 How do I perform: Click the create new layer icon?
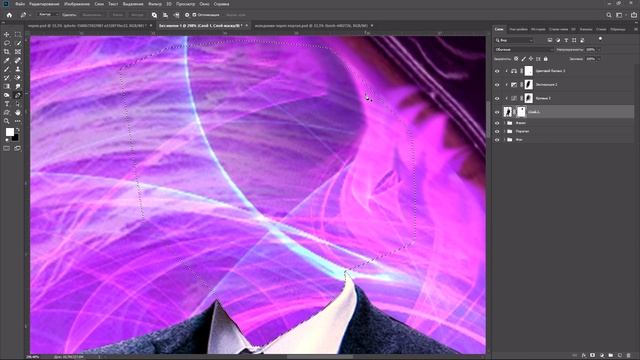tap(620, 356)
